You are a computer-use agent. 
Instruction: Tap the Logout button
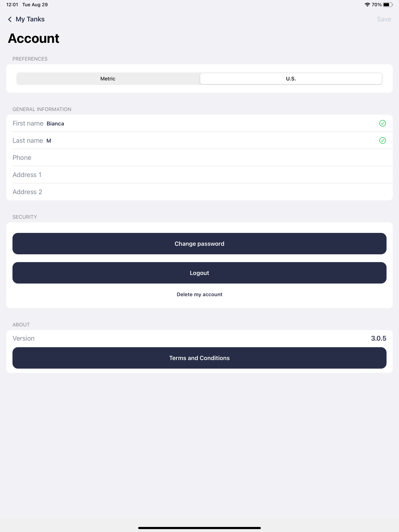(x=199, y=273)
